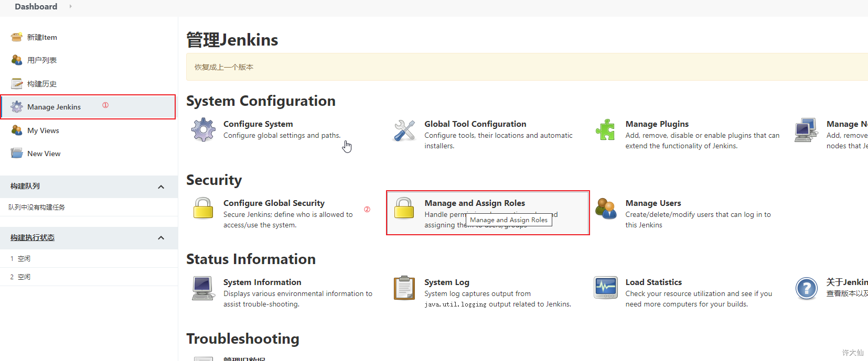
Task: Open the Dashboard breadcrumb dropdown arrow
Action: pyautogui.click(x=70, y=6)
